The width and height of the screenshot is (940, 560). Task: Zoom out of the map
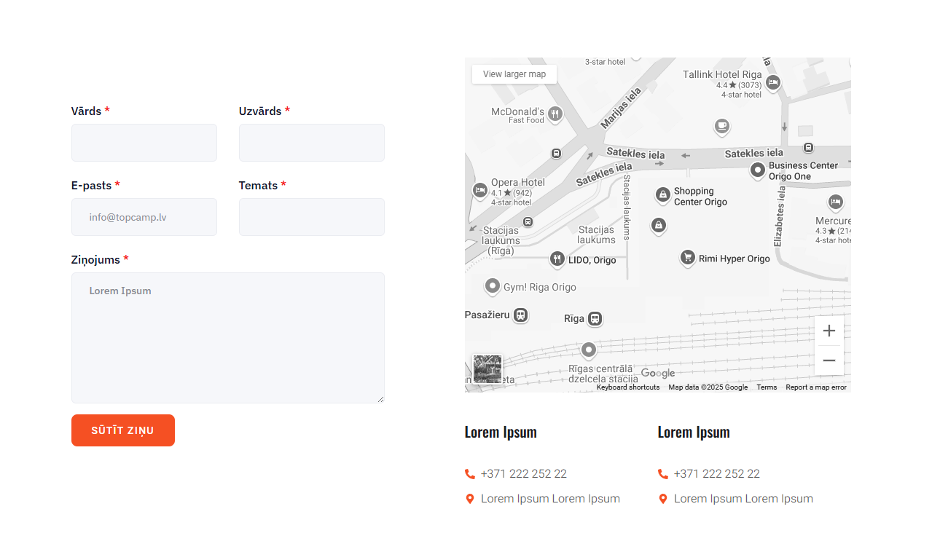(x=829, y=360)
